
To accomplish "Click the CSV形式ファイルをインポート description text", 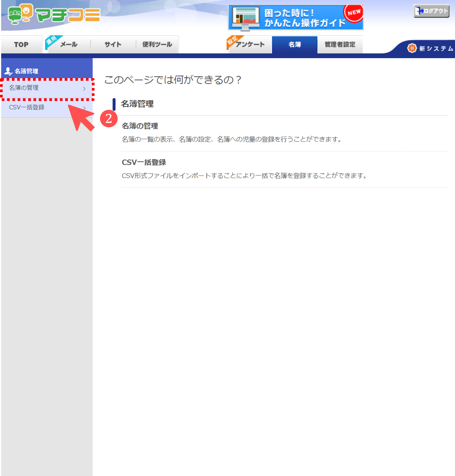I will coord(245,176).
